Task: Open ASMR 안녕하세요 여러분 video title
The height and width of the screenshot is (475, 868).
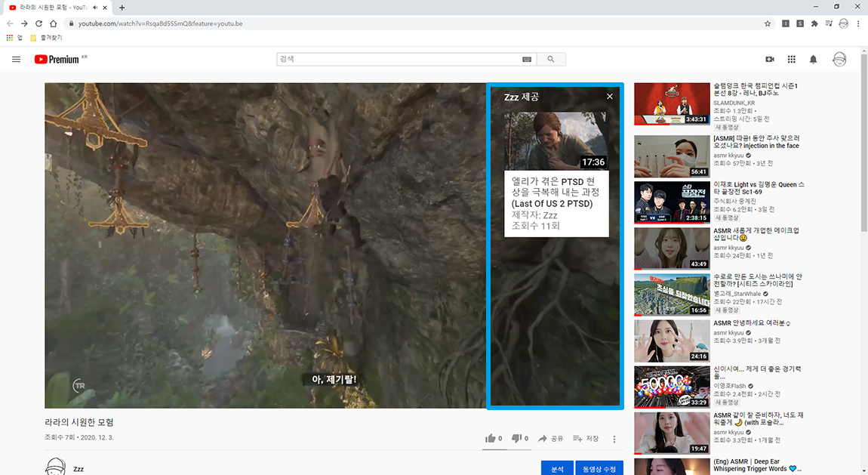Action: [x=752, y=322]
